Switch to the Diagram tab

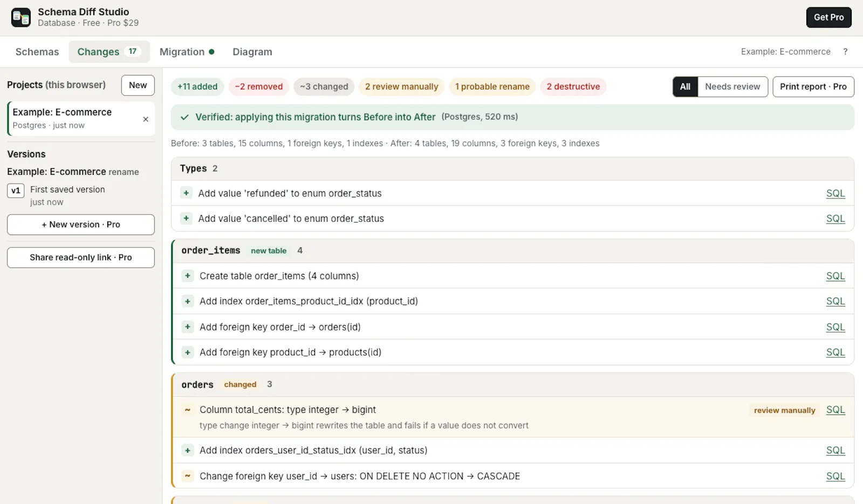pos(252,52)
